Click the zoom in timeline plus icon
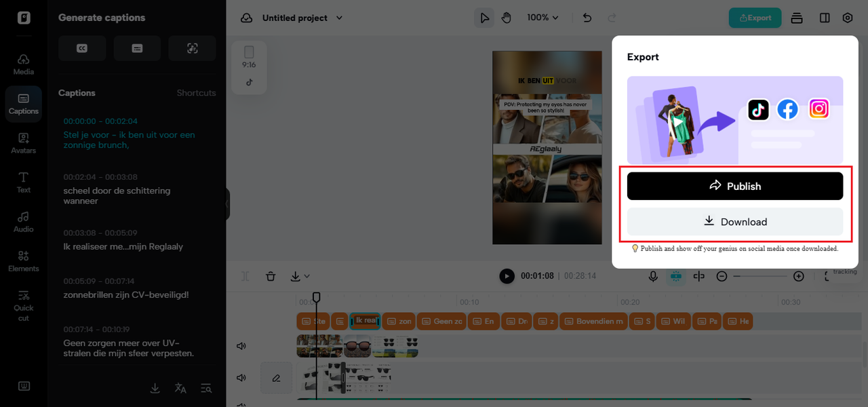This screenshot has height=407, width=868. (798, 276)
